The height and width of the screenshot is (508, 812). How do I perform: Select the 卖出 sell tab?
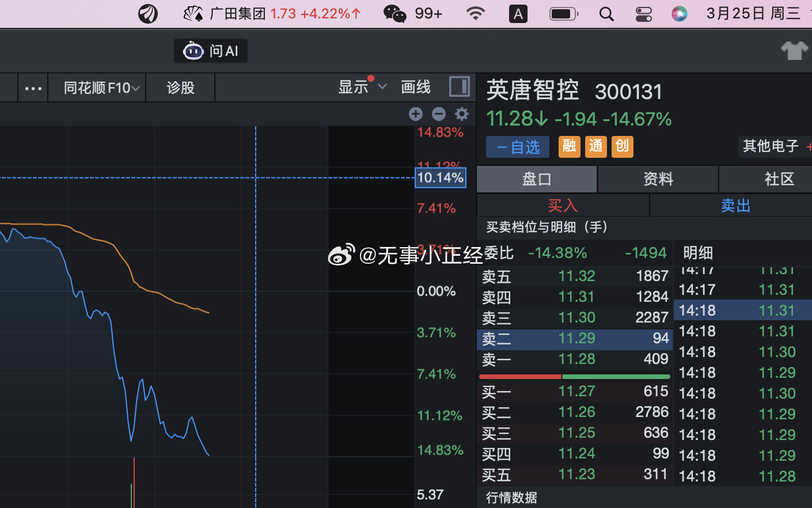[x=735, y=205]
